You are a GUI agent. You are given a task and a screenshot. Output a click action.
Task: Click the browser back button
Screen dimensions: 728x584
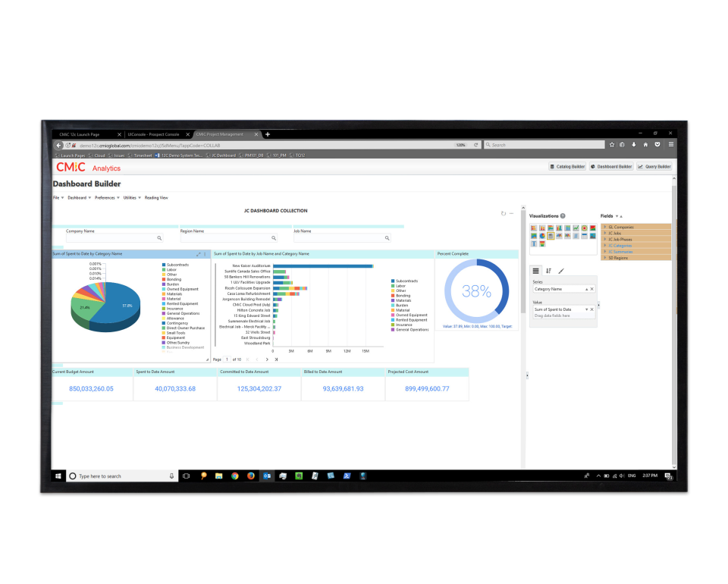click(x=58, y=146)
